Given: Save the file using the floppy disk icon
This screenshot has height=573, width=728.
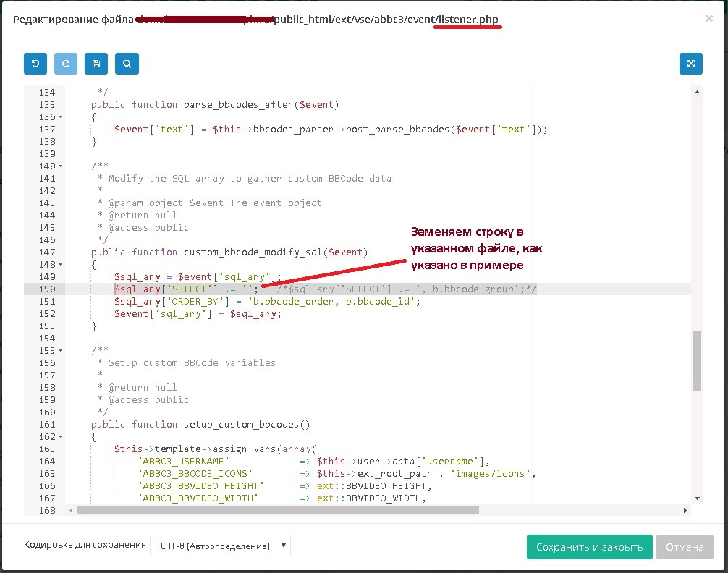Looking at the screenshot, I should click(96, 64).
